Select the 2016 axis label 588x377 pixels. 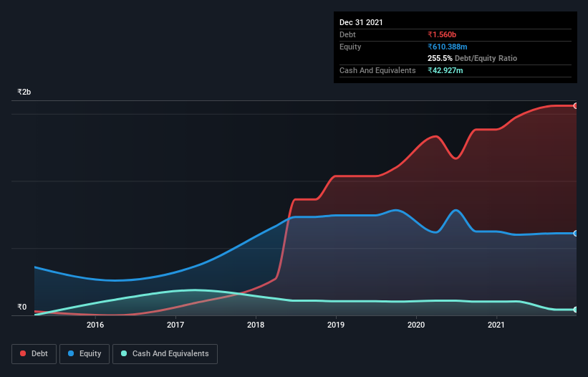[x=95, y=325]
